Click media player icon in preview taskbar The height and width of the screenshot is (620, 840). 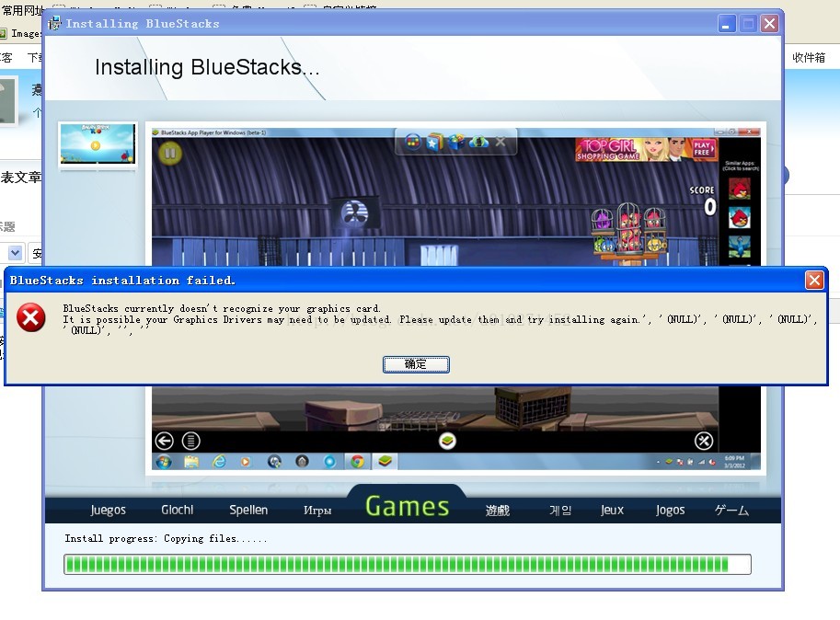(x=246, y=461)
